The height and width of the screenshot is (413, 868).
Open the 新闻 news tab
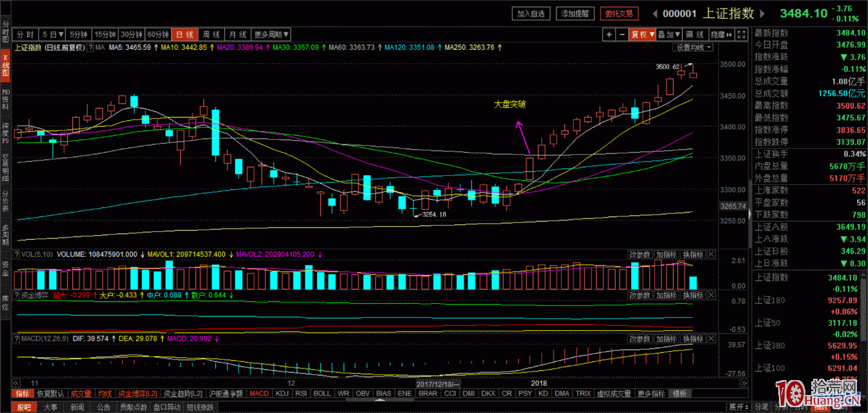(77, 407)
